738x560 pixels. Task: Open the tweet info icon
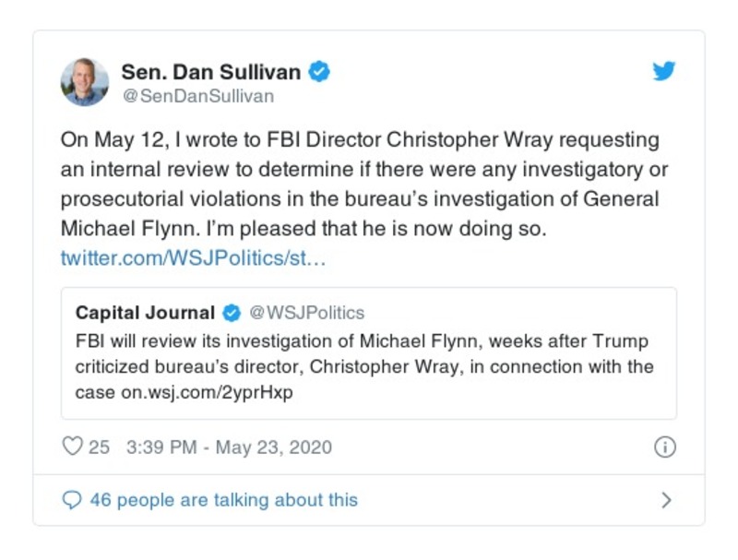point(664,447)
